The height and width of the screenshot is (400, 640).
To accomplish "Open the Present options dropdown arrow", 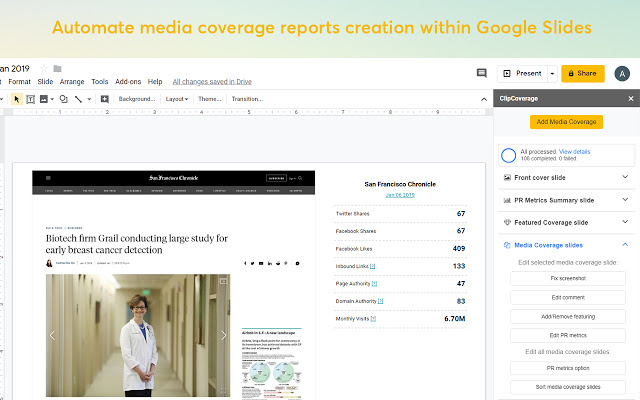I will pyautogui.click(x=552, y=73).
